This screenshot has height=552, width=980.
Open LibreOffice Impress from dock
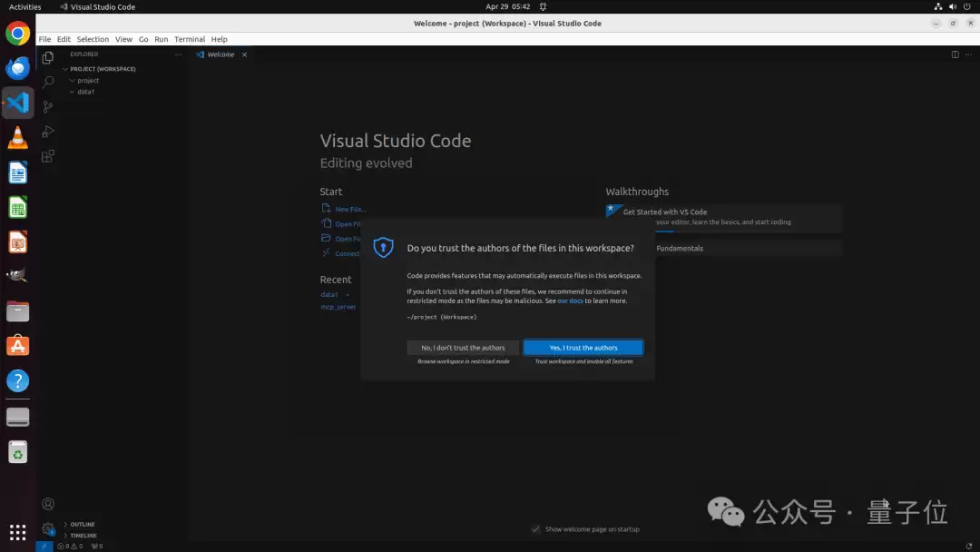click(17, 241)
